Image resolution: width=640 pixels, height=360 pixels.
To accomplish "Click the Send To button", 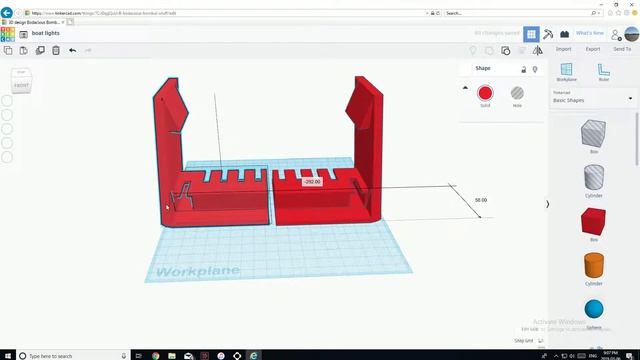I will [622, 49].
